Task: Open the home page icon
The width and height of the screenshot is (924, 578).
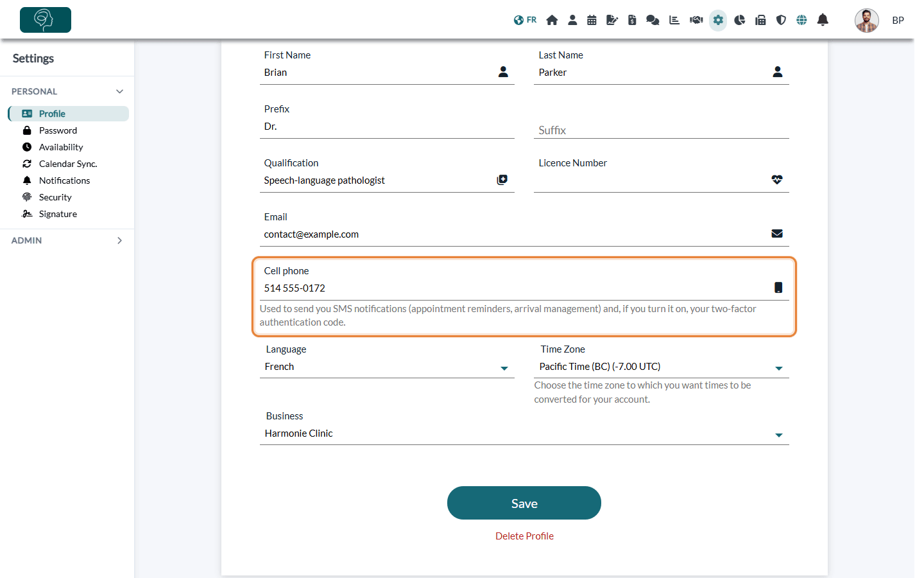Action: point(552,20)
